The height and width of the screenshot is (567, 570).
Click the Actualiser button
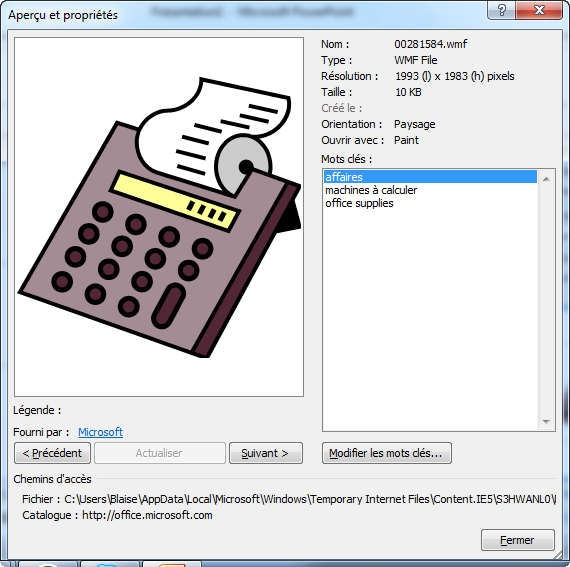click(160, 453)
